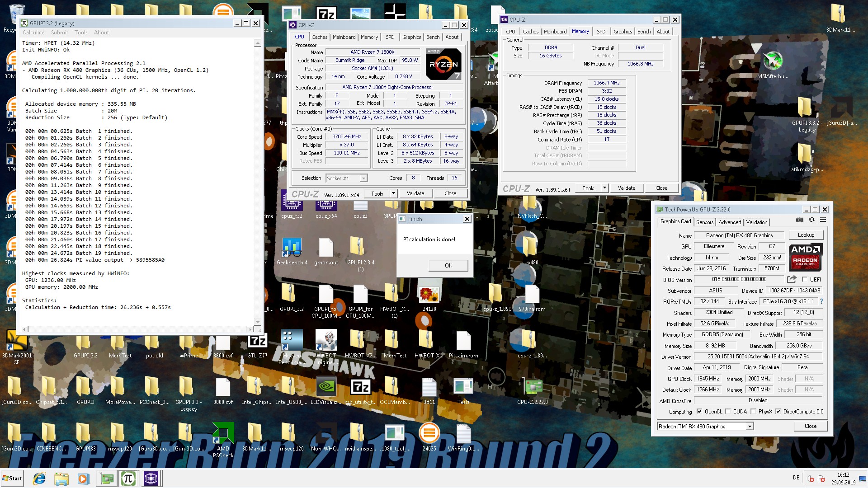Open Windows Media Player from the taskbar
The height and width of the screenshot is (488, 868).
pyautogui.click(x=83, y=479)
